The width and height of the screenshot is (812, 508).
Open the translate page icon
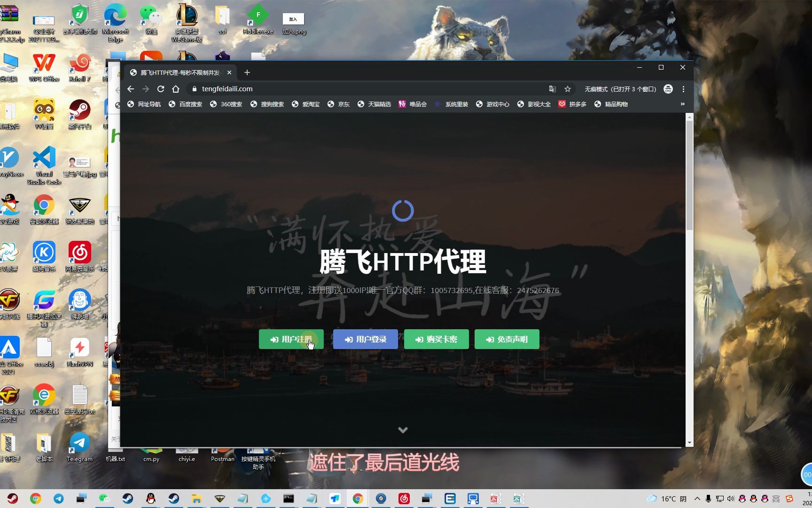click(x=552, y=88)
